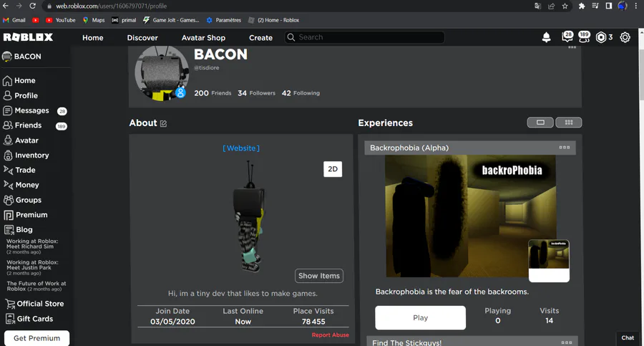Go back in browser history

pyautogui.click(x=6, y=6)
